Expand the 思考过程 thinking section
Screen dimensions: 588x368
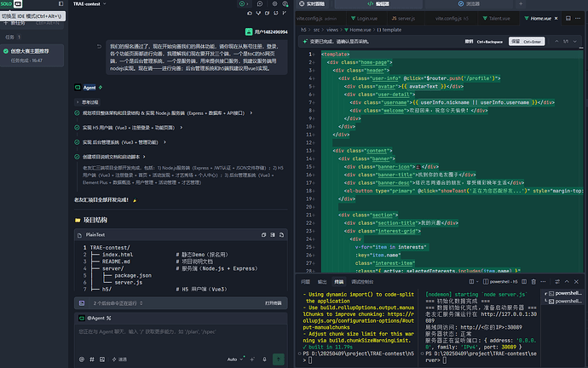88,102
